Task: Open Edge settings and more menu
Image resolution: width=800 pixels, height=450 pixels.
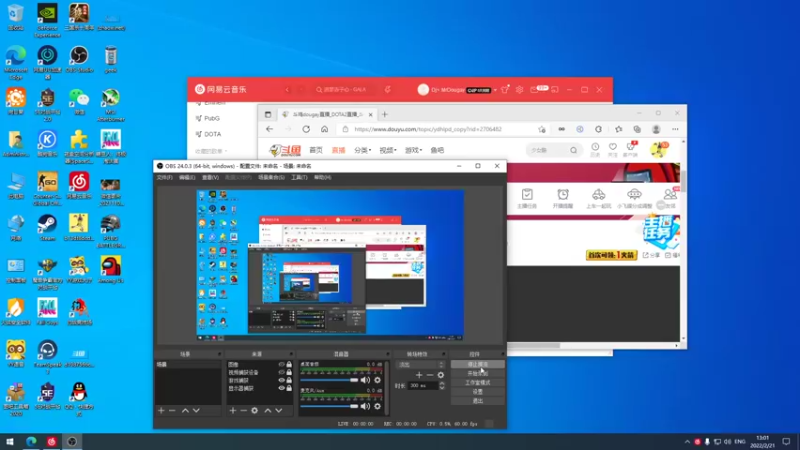Action: (x=675, y=129)
